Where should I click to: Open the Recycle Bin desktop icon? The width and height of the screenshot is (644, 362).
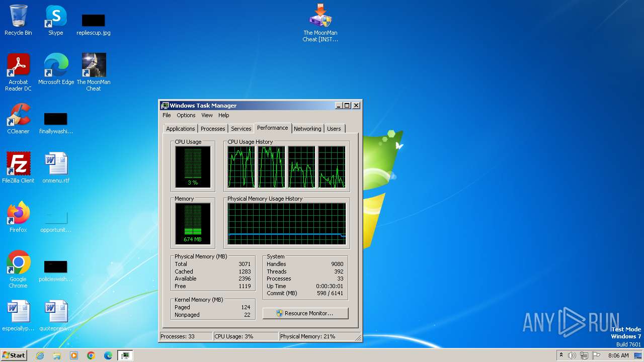coord(18,20)
